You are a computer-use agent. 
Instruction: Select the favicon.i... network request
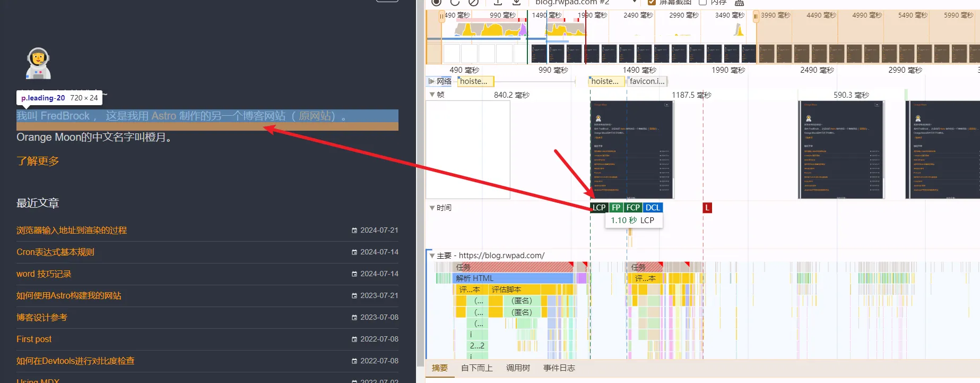click(646, 81)
